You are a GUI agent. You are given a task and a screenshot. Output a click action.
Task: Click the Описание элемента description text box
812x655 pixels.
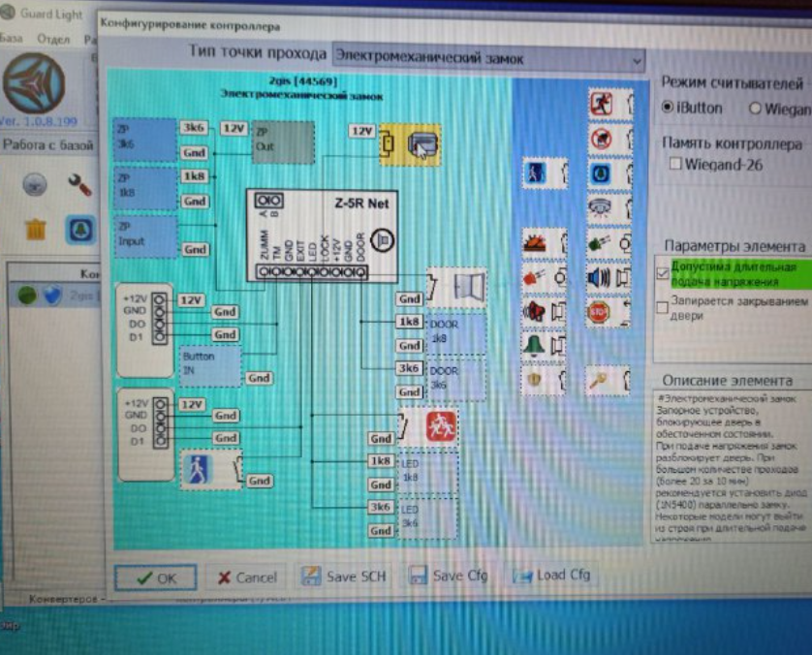732,467
